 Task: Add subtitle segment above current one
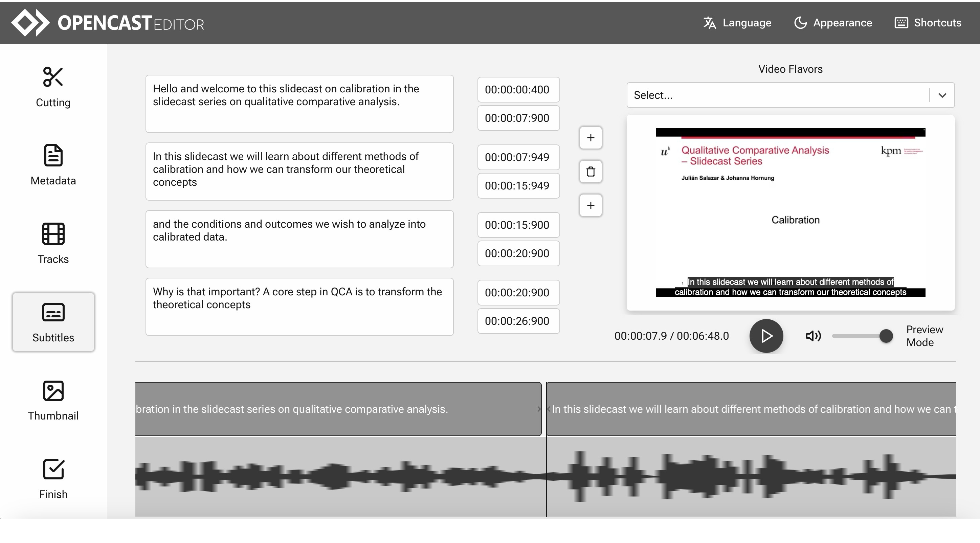591,138
